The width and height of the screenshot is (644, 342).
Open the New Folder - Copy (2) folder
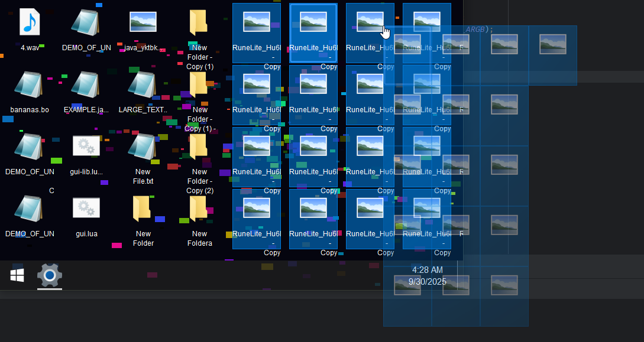[199, 148]
